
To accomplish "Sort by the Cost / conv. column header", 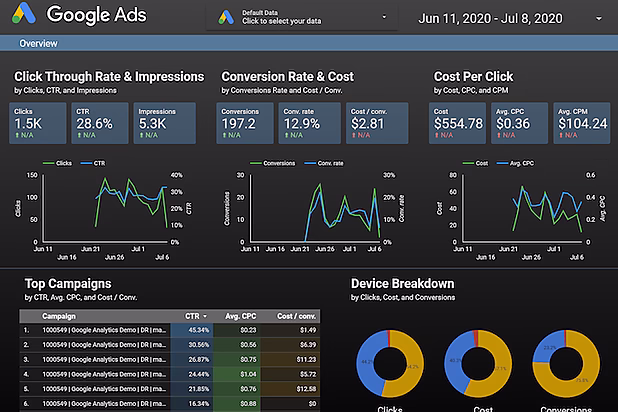I will [296, 316].
